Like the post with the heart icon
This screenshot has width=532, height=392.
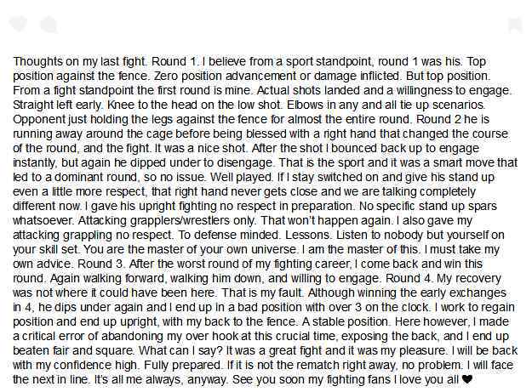(18, 24)
